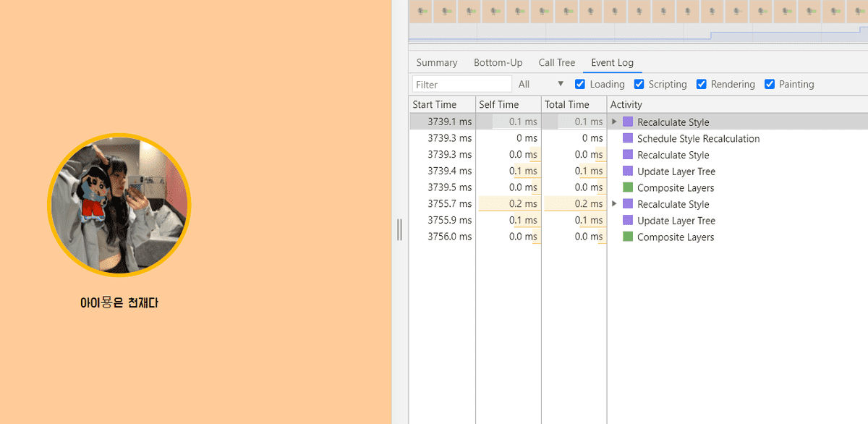This screenshot has height=424, width=868.
Task: Toggle the Painting filter checkbox
Action: pyautogui.click(x=769, y=84)
